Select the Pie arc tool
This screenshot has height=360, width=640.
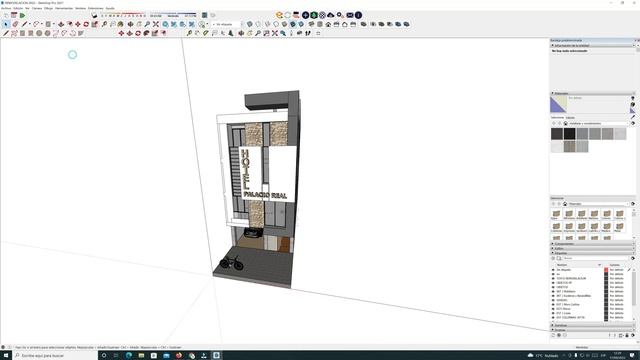tap(81, 33)
